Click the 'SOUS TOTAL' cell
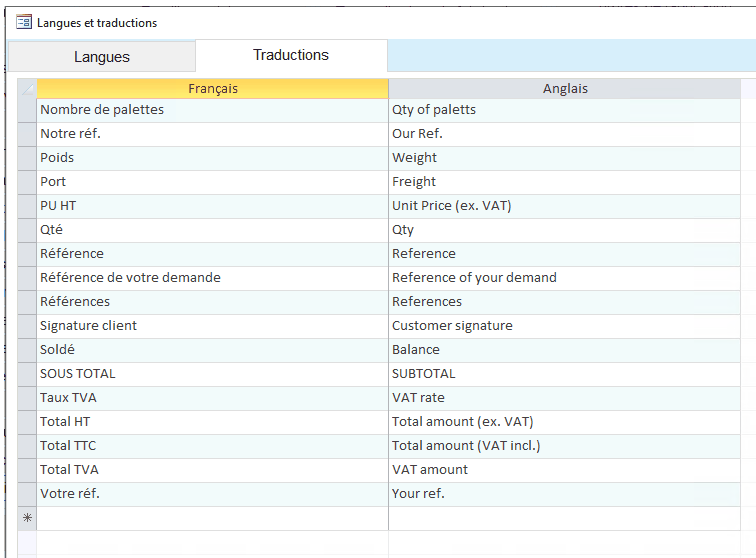 (x=212, y=374)
